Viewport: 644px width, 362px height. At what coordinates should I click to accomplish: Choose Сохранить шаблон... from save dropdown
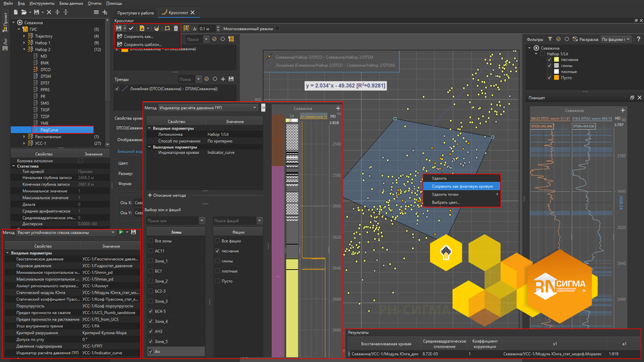click(142, 44)
